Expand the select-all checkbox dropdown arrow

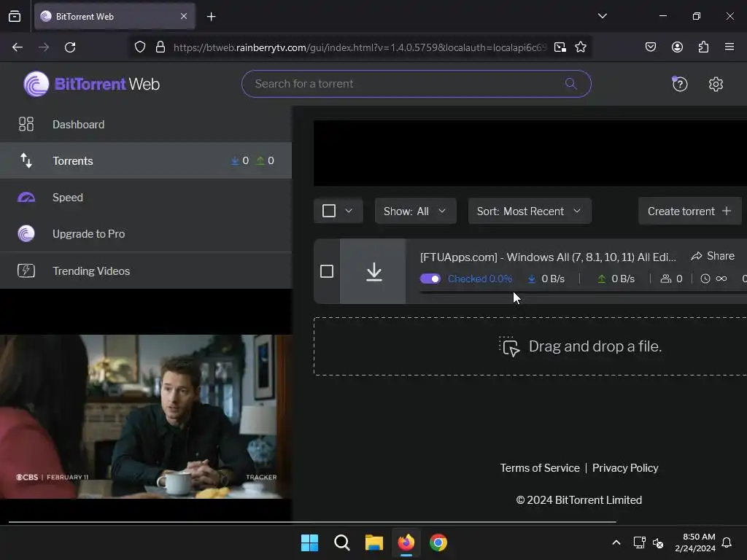point(349,211)
